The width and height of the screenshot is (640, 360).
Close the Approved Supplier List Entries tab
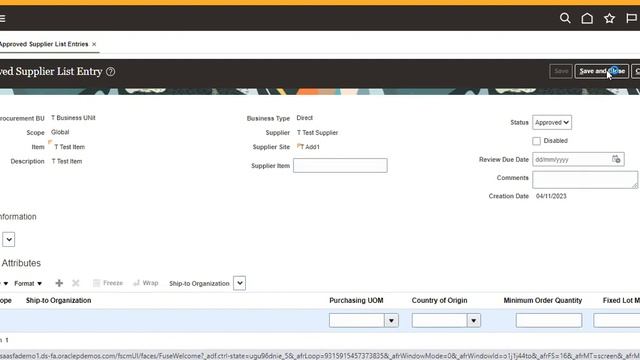click(94, 44)
